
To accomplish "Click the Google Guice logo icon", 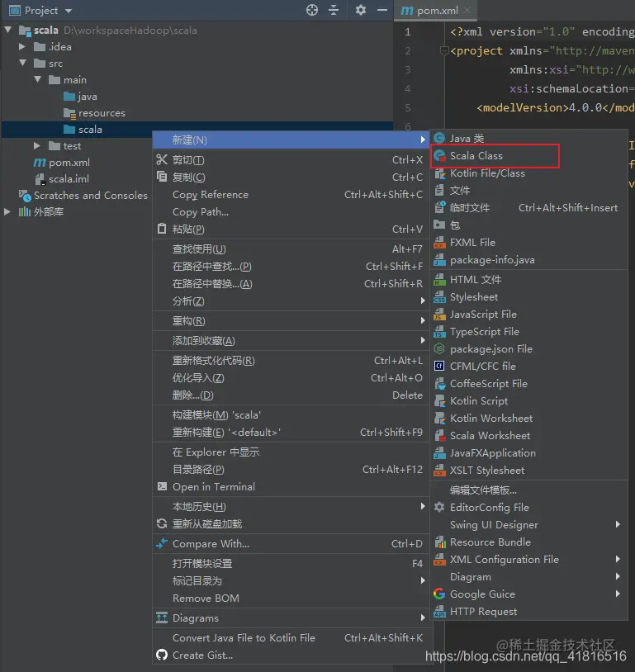I will point(439,594).
